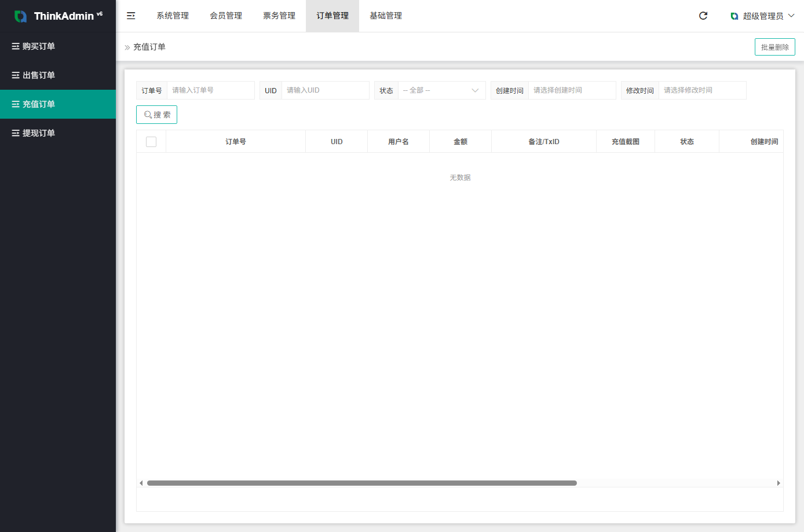Click the 用户名 column header
804x532 pixels.
tap(399, 142)
